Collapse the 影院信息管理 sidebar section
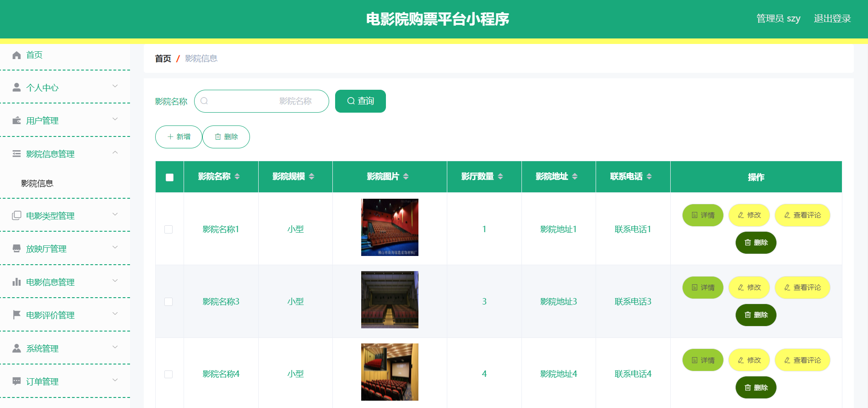868x408 pixels. click(x=115, y=153)
